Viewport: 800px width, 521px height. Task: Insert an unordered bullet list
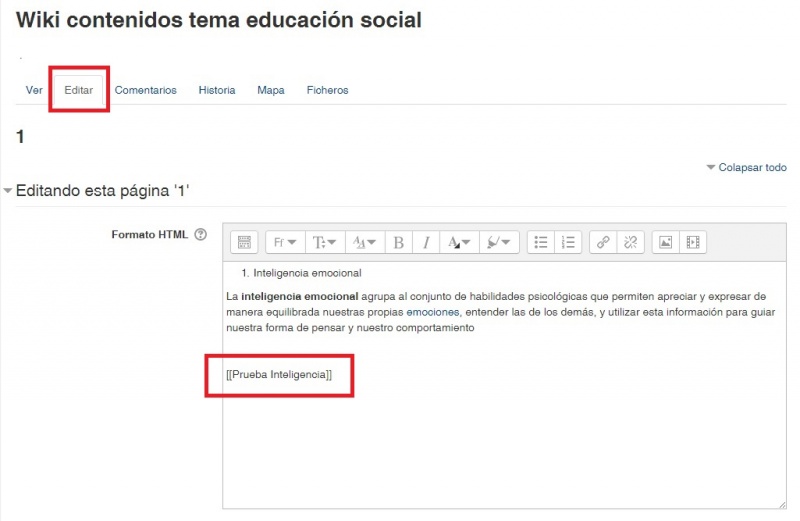point(541,242)
